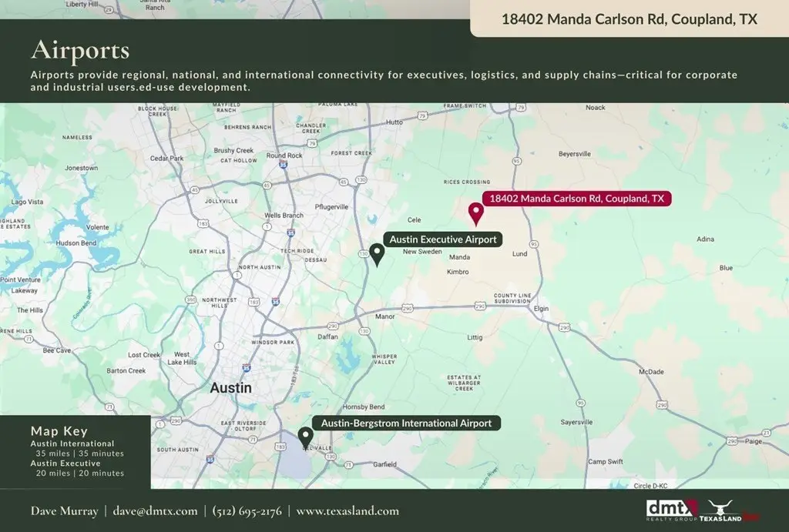
Task: Select the red 18402 Manda Carlson Rd label
Action: 577,199
